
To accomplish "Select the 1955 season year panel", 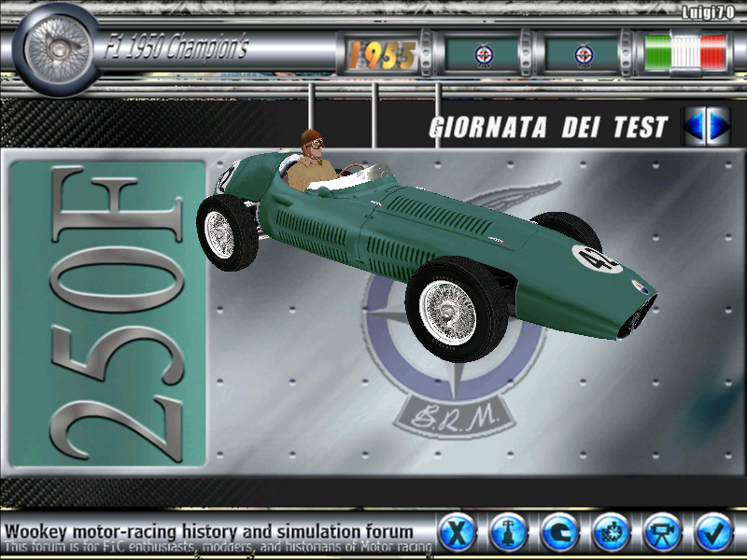I will coord(382,55).
